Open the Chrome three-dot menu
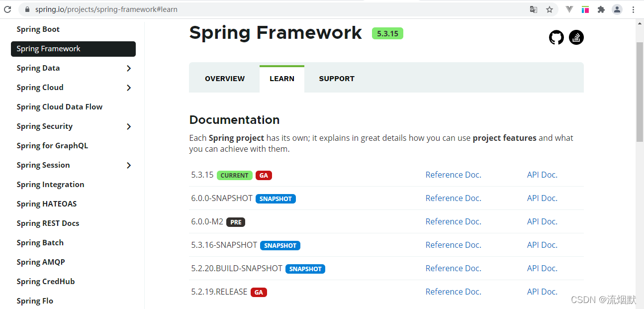This screenshot has height=309, width=644. coord(634,9)
